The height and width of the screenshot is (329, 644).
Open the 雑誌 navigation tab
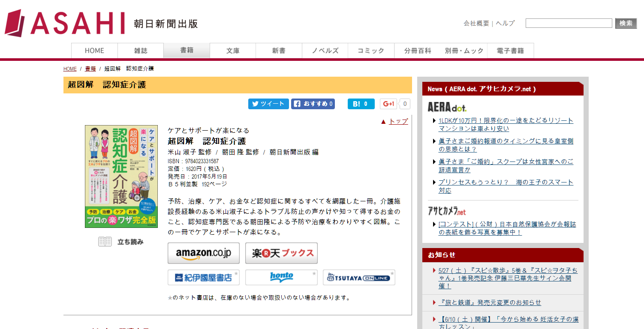[x=141, y=51]
